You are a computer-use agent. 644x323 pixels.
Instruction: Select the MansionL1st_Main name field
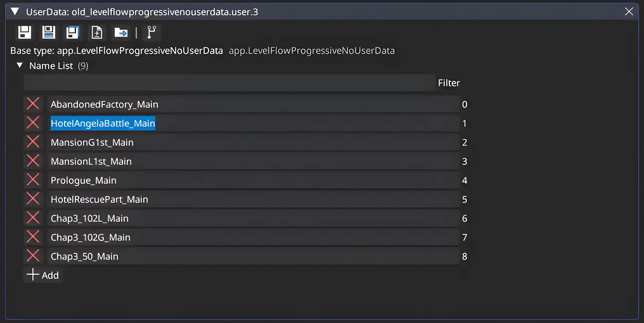(x=253, y=161)
